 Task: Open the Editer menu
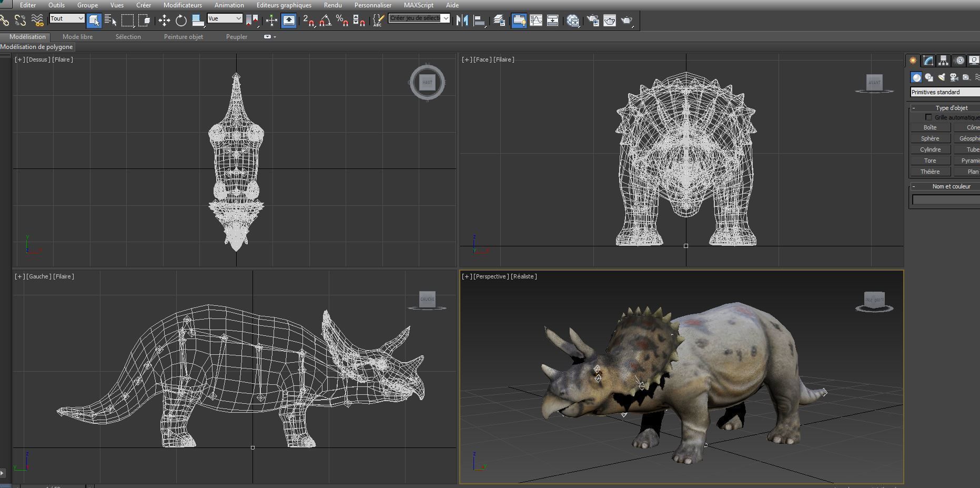pyautogui.click(x=28, y=5)
